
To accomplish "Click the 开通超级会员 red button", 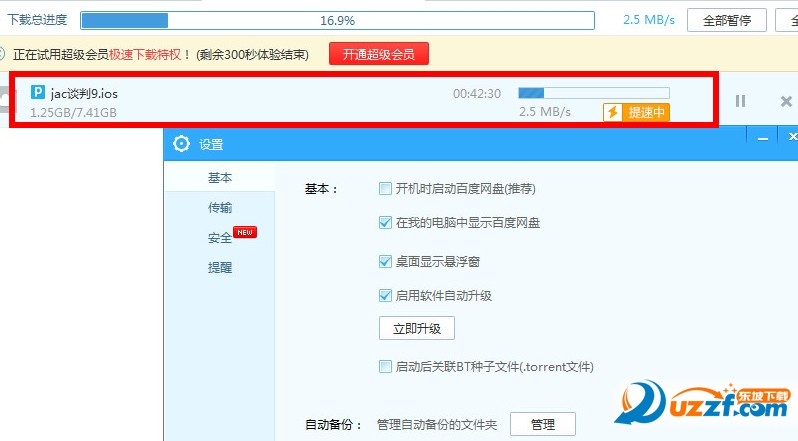I will [x=379, y=54].
